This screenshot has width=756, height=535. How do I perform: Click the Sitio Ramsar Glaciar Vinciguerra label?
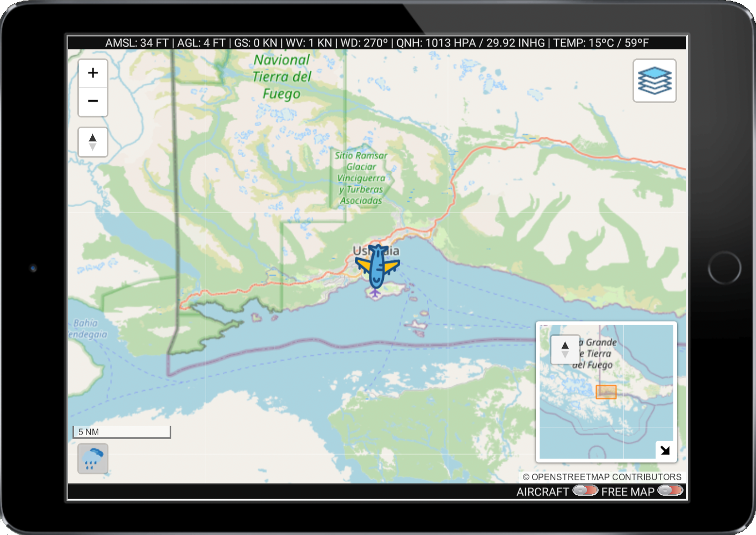(x=361, y=178)
